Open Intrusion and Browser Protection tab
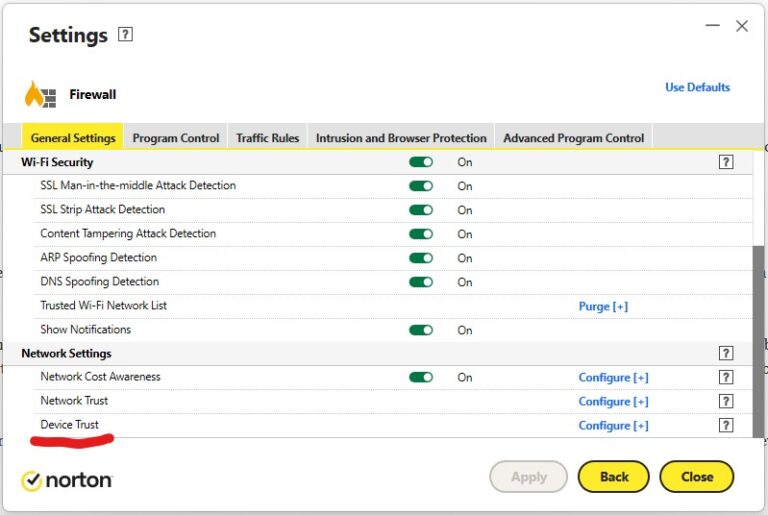Image resolution: width=768 pixels, height=515 pixels. point(401,138)
